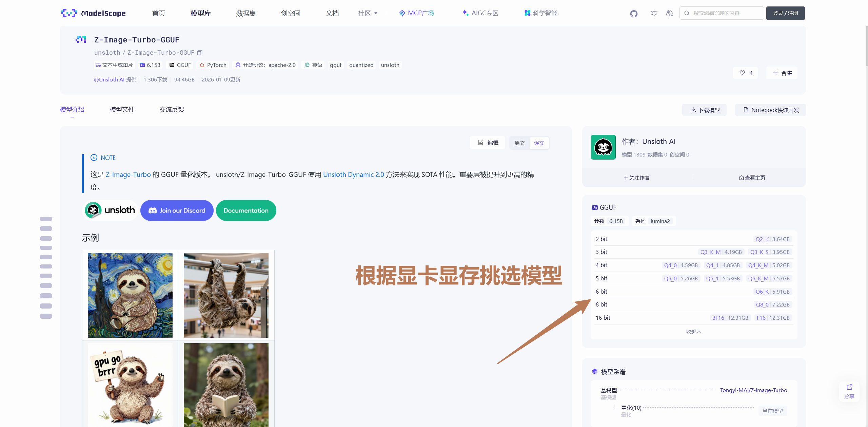Copy the model ID unsloth/Z-Image-Turbo-GGUF
868x427 pixels.
(x=200, y=53)
